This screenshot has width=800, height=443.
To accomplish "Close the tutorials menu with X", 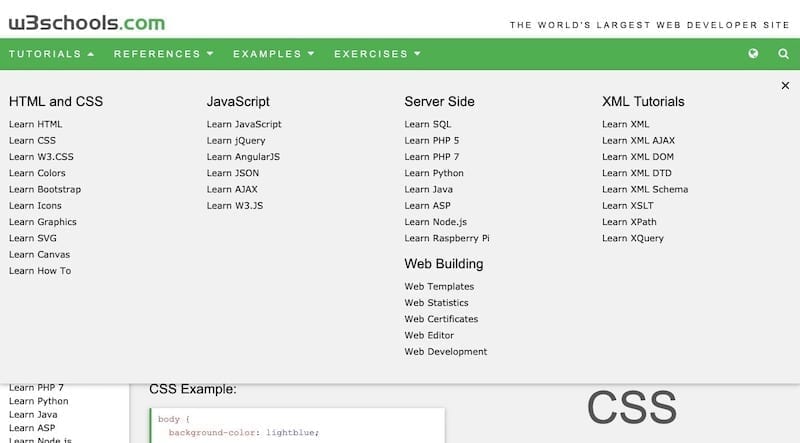I will point(785,86).
